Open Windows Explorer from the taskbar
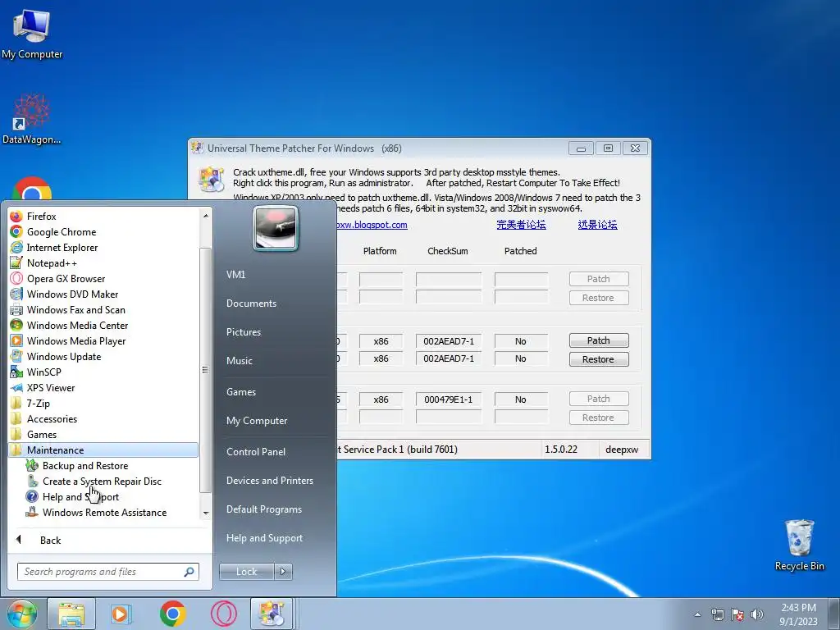The width and height of the screenshot is (840, 630). [x=71, y=614]
